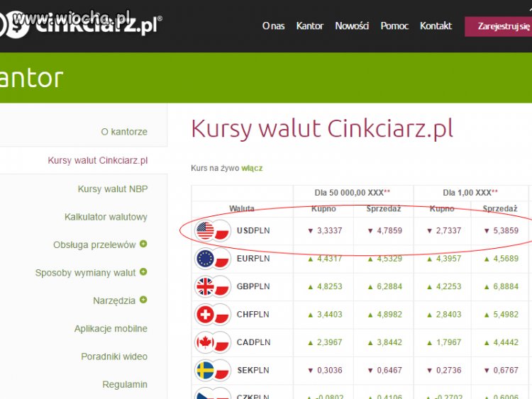Open the O nas menu item

(273, 26)
